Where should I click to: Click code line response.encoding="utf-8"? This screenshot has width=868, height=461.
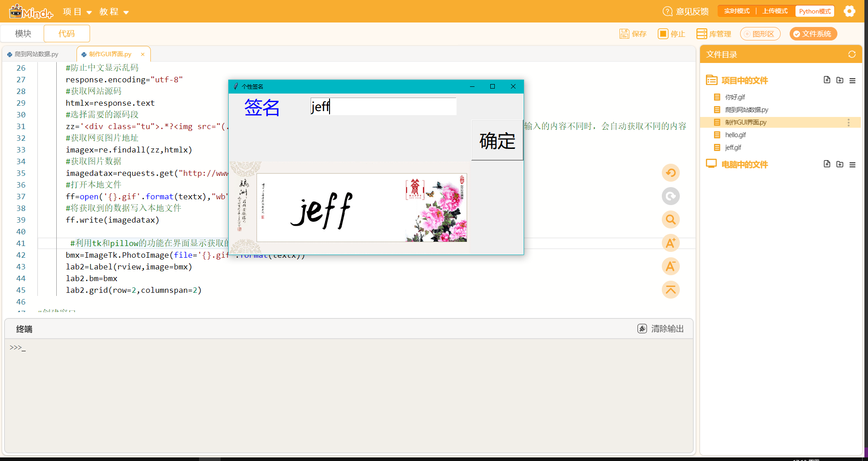coord(124,80)
